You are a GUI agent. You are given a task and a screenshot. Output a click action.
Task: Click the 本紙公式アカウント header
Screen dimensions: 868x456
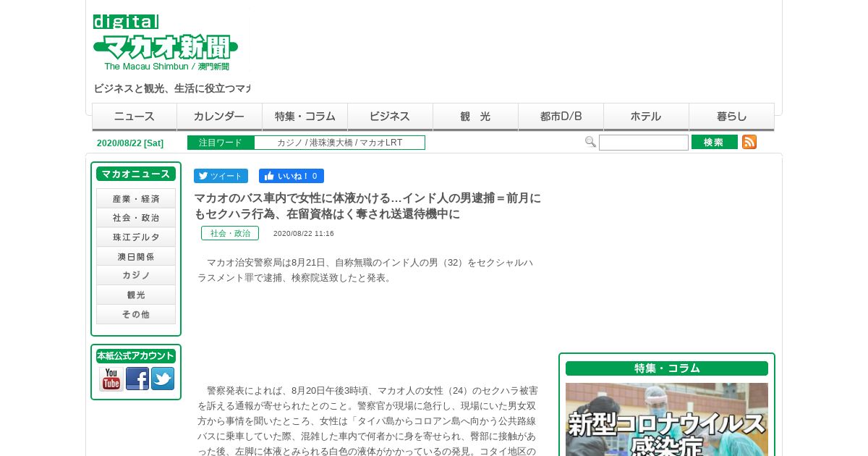pyautogui.click(x=136, y=356)
